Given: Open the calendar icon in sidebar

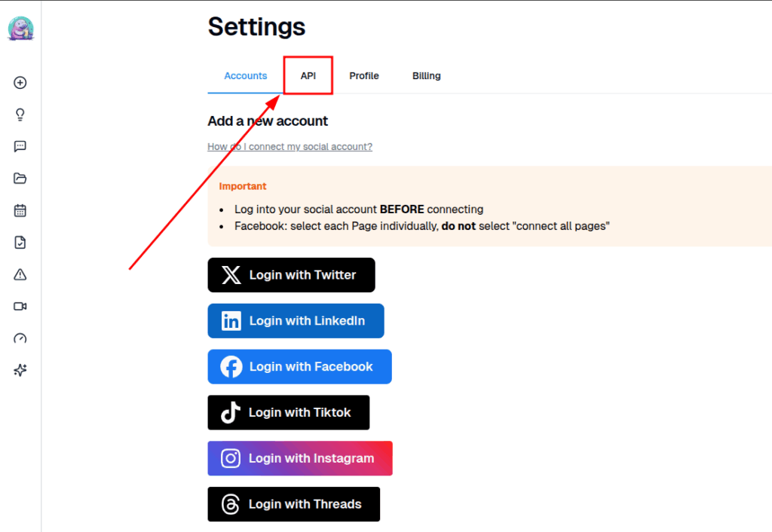Looking at the screenshot, I should pyautogui.click(x=20, y=210).
